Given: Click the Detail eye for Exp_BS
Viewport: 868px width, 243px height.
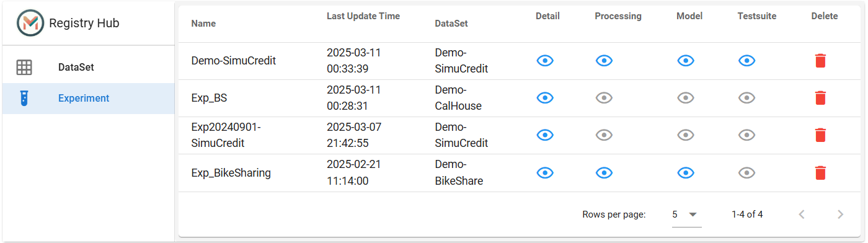Looking at the screenshot, I should pos(545,98).
